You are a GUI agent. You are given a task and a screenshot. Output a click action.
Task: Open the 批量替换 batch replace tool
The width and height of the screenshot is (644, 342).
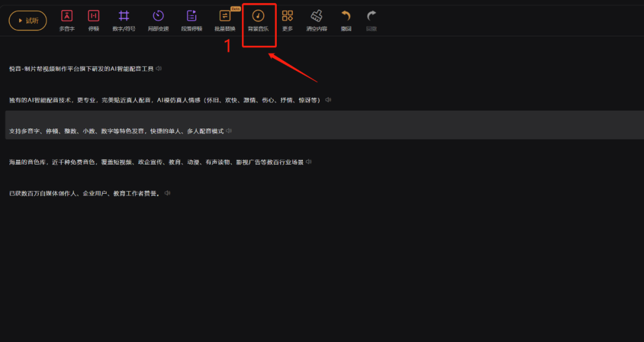tap(225, 21)
